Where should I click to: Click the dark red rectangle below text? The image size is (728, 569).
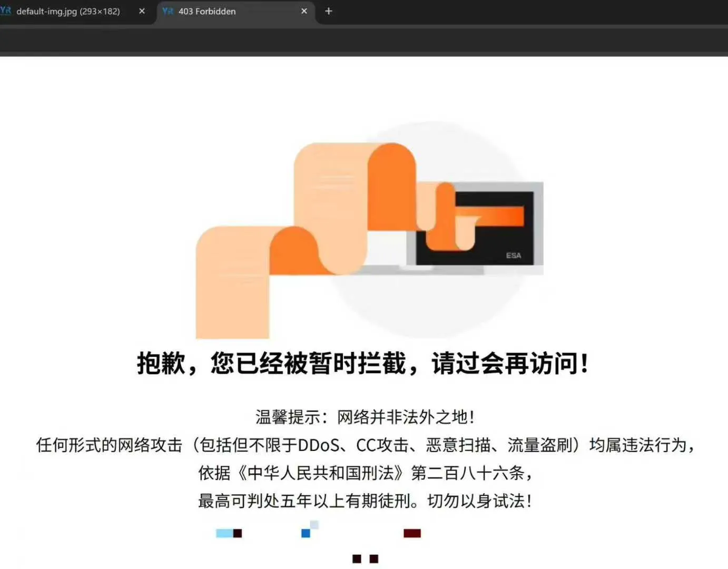(412, 533)
